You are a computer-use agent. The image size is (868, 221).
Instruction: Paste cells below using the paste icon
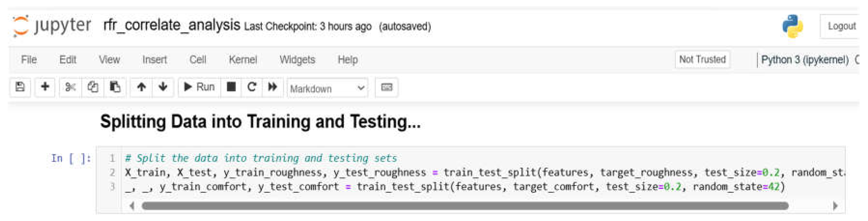pyautogui.click(x=115, y=87)
